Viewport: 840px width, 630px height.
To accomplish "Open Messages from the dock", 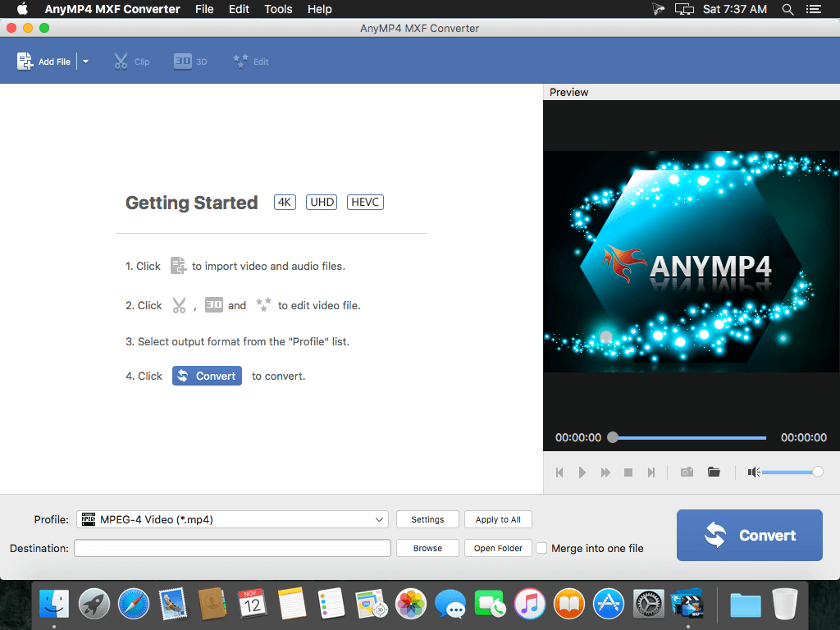I will (x=450, y=605).
